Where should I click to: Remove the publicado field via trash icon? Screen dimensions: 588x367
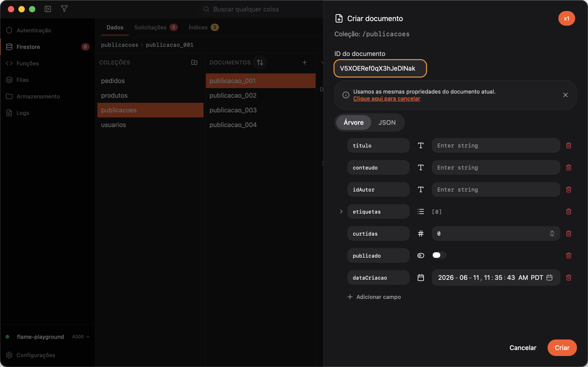[x=568, y=256]
